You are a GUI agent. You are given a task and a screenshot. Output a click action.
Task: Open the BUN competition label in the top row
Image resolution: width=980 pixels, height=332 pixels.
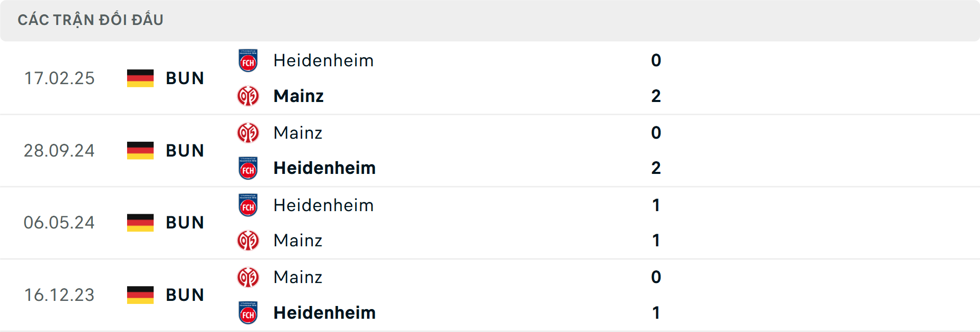[x=185, y=78]
